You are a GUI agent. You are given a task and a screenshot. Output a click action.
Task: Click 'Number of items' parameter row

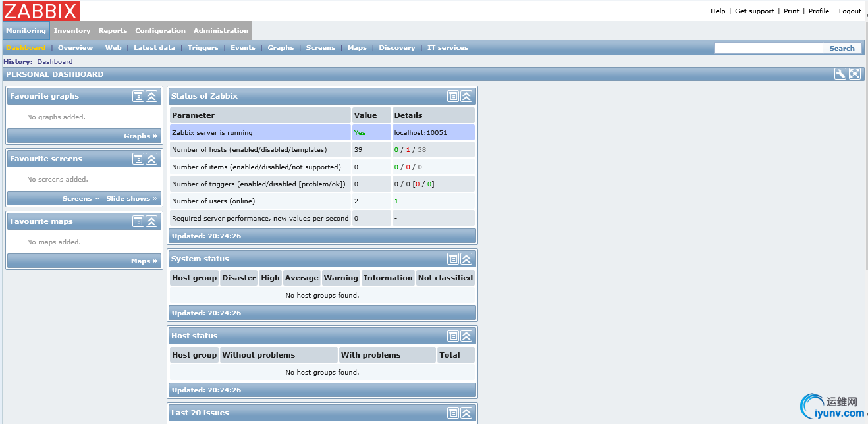click(322, 167)
